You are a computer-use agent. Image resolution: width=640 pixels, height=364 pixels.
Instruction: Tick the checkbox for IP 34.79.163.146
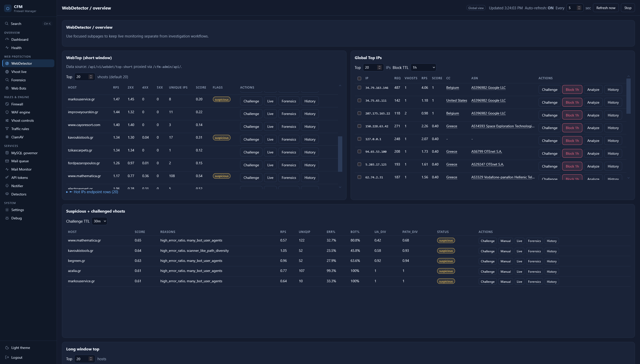pos(359,88)
